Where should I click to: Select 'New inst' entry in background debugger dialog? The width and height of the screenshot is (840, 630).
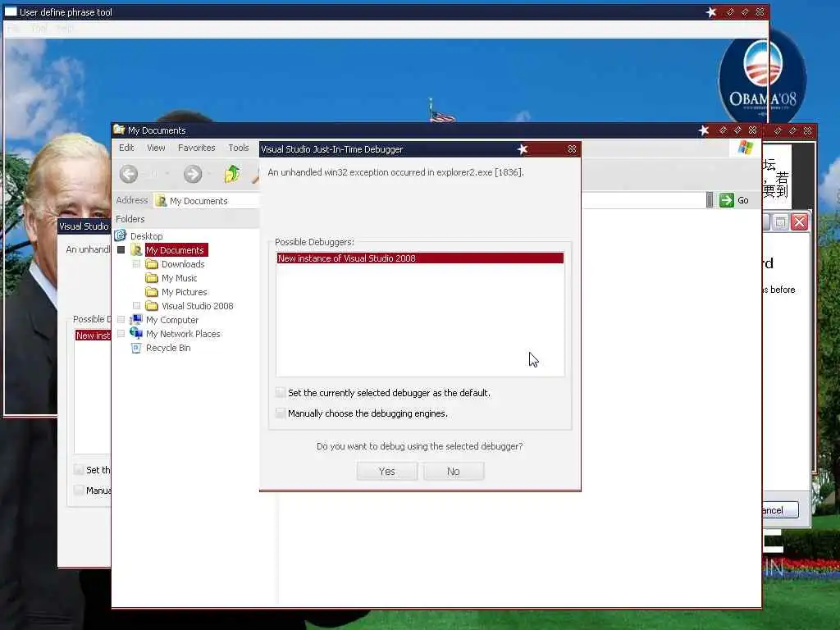[93, 336]
